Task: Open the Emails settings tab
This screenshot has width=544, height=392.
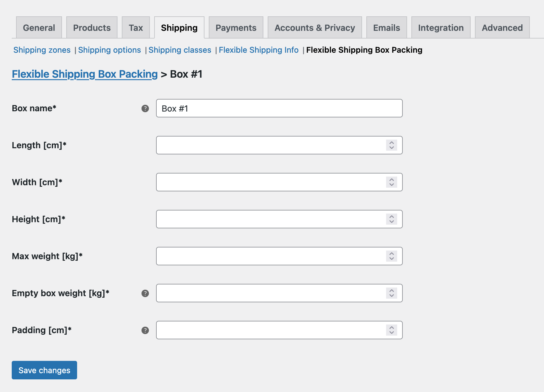Action: (386, 27)
